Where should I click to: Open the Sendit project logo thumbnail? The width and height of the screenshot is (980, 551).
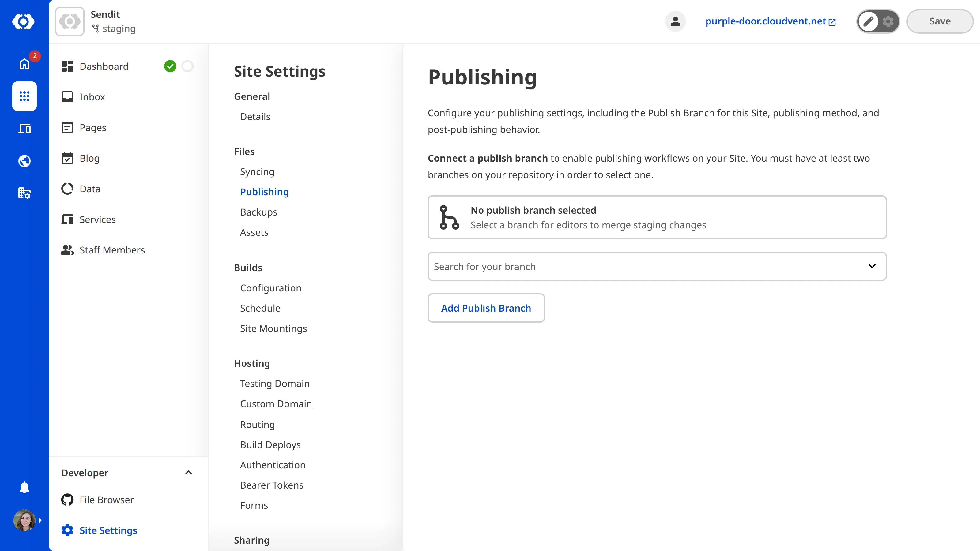[70, 21]
